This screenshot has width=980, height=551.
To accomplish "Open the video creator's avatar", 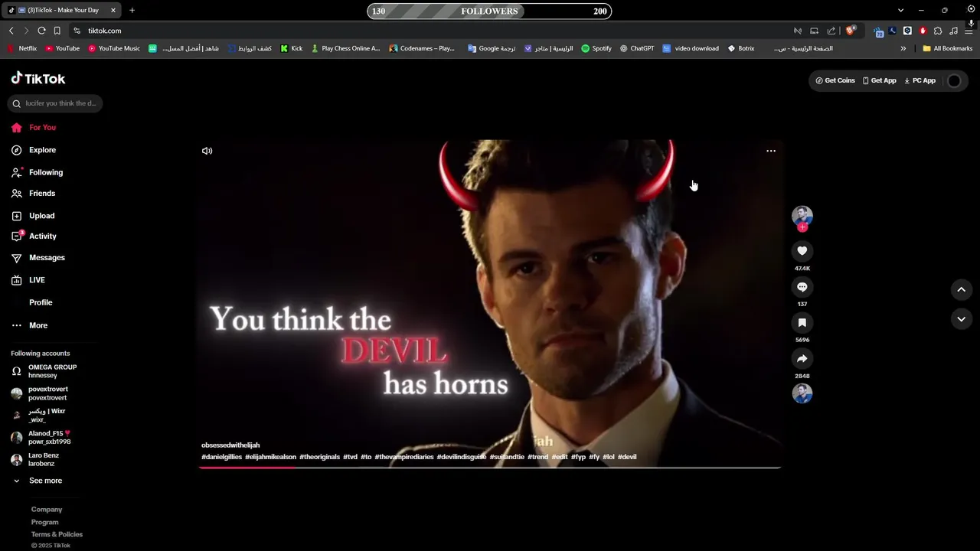I will click(802, 215).
